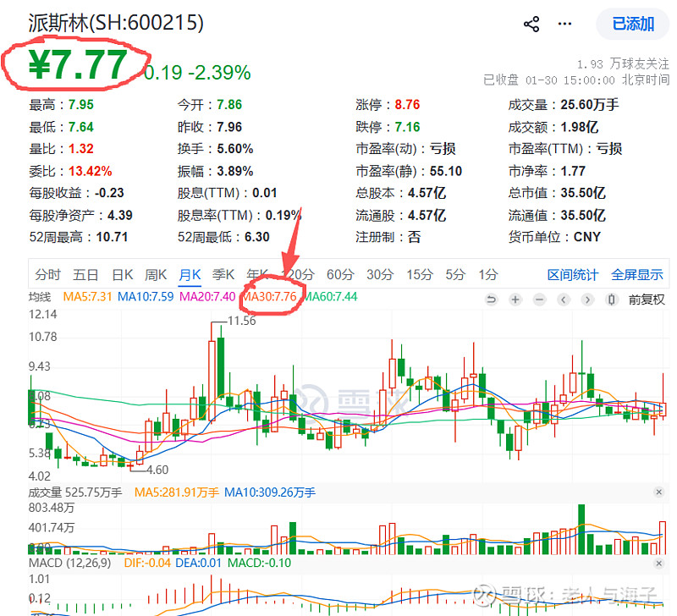Viewport: 677px width, 616px height.
Task: Click the stock title 派斯林(SH:600215)
Action: click(x=116, y=23)
